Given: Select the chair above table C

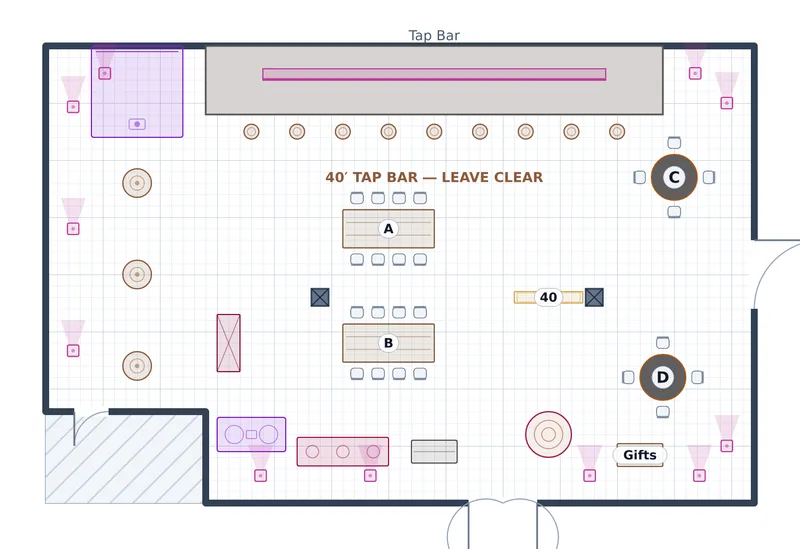Looking at the screenshot, I should coord(674,142).
